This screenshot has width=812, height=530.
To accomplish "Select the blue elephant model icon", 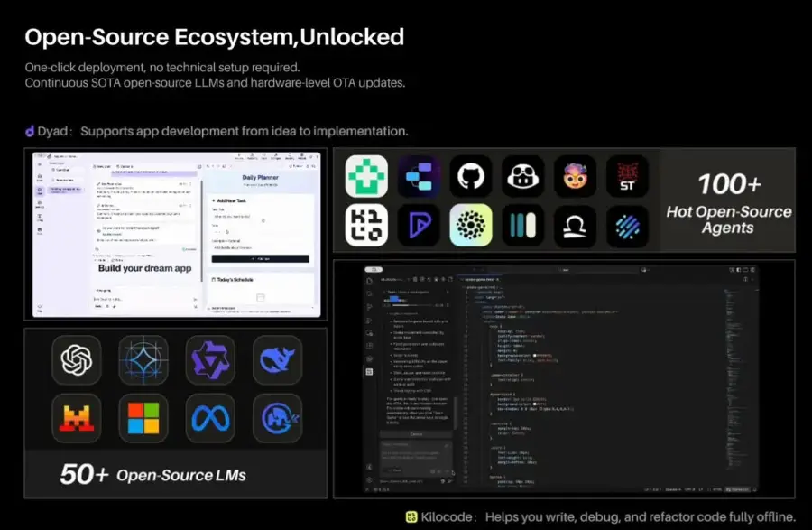I will click(x=278, y=418).
